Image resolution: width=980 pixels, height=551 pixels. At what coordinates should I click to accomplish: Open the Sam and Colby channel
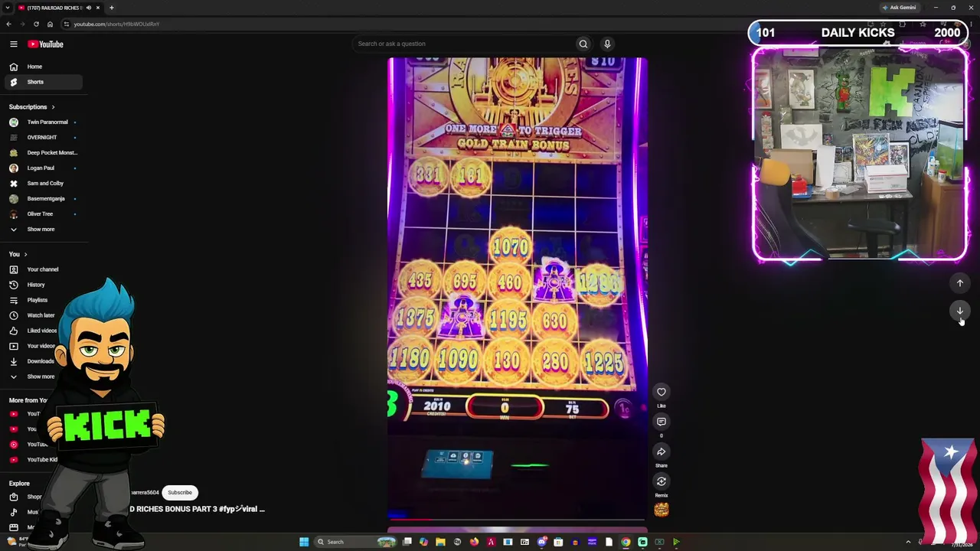tap(43, 184)
